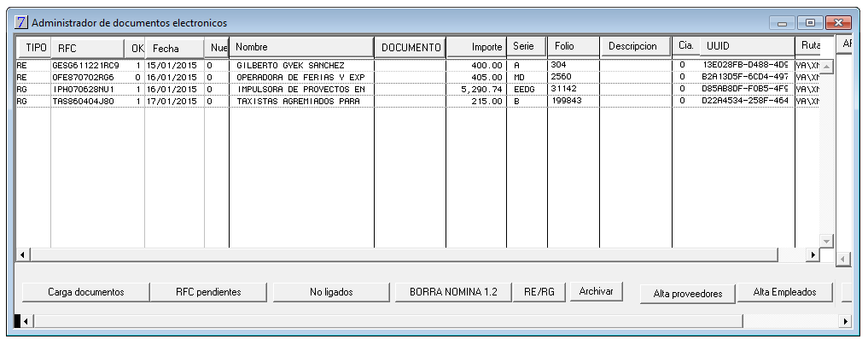Click the Descripcion column header
The image size is (868, 345).
[x=635, y=46]
